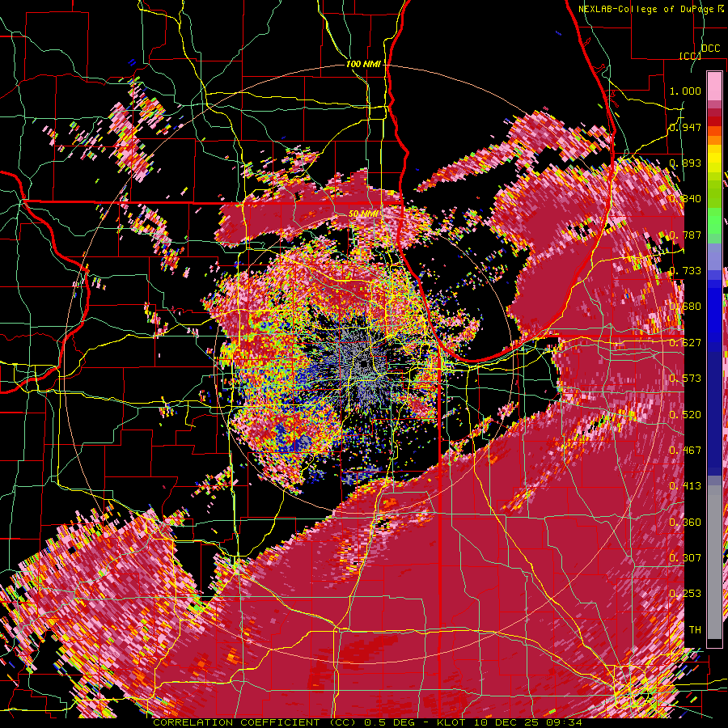Select the 100 NMI range ring label
Viewport: 728px width, 728px height.
[x=363, y=64]
